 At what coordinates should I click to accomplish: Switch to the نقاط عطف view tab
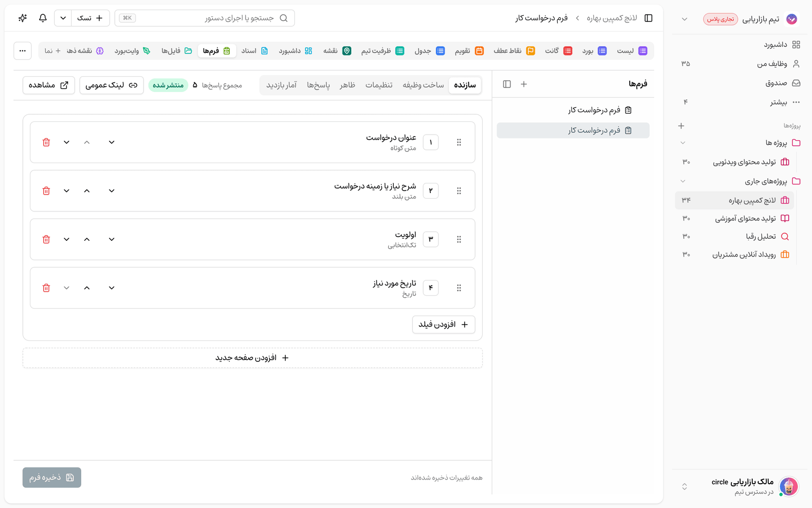(514, 51)
